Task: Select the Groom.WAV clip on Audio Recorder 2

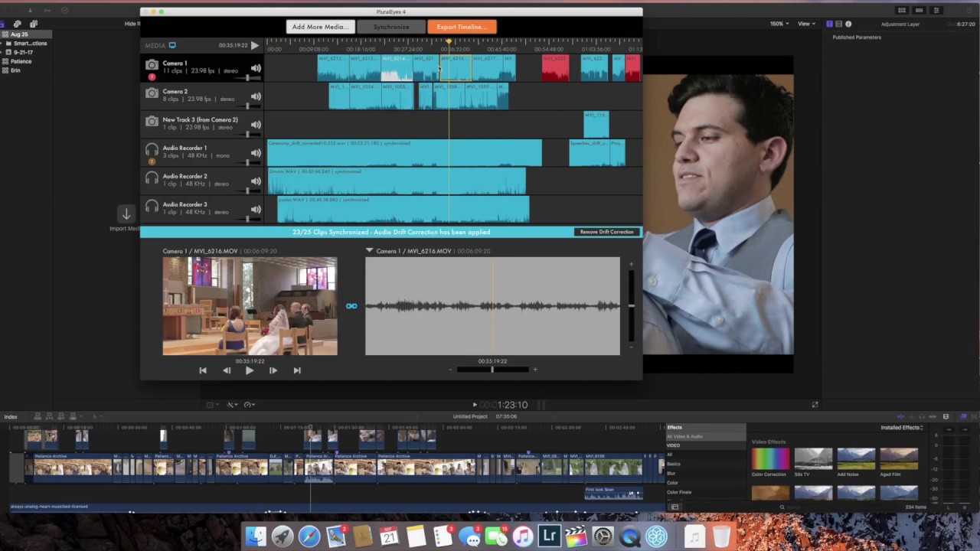Action: coord(397,181)
